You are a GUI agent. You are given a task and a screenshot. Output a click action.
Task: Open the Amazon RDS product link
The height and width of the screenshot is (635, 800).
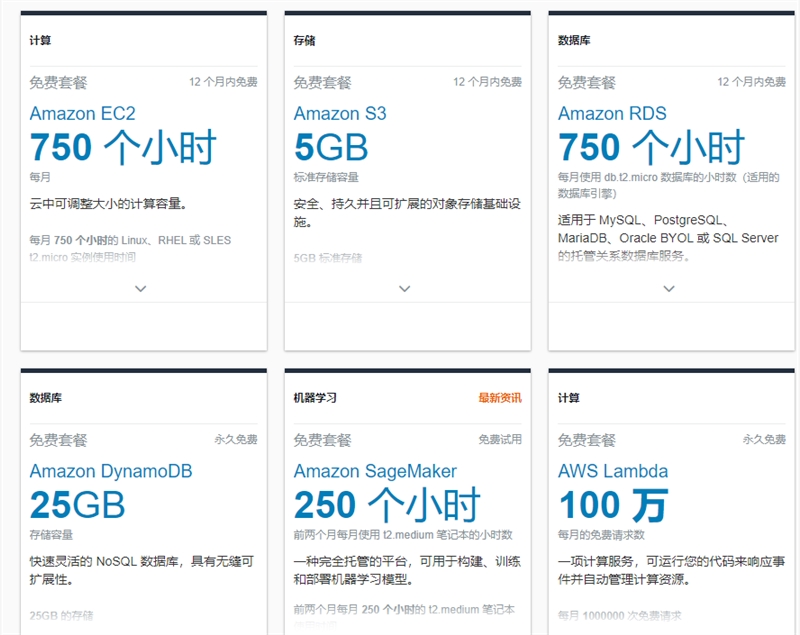pyautogui.click(x=612, y=113)
